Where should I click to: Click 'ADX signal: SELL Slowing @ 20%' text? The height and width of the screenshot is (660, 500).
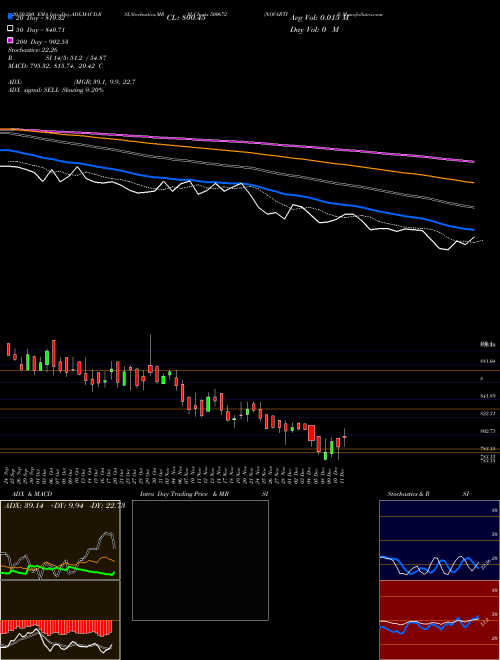[x=56, y=90]
